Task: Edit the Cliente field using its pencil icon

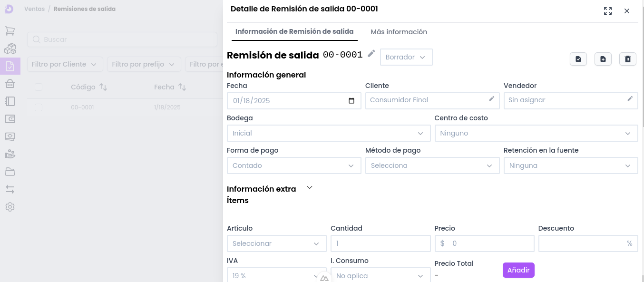Action: [x=492, y=98]
